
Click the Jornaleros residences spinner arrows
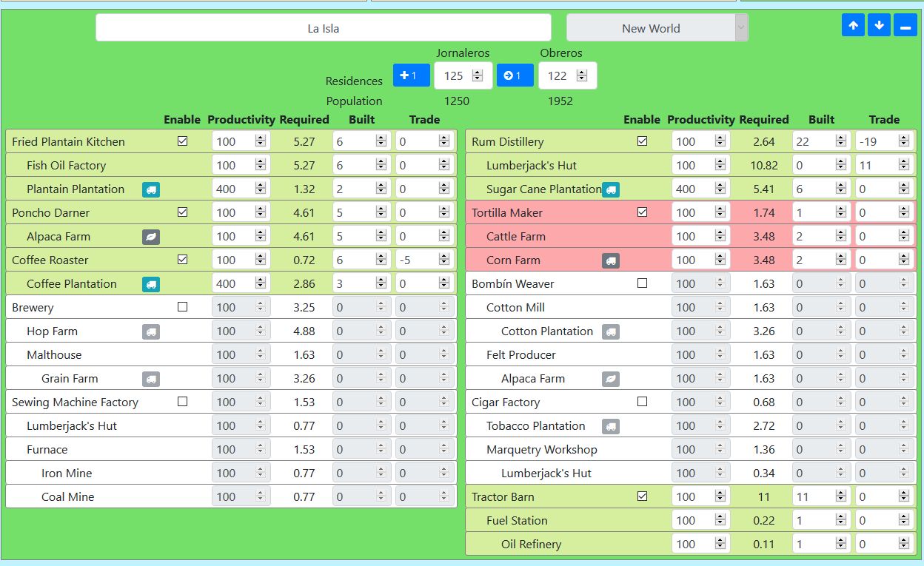pyautogui.click(x=478, y=75)
